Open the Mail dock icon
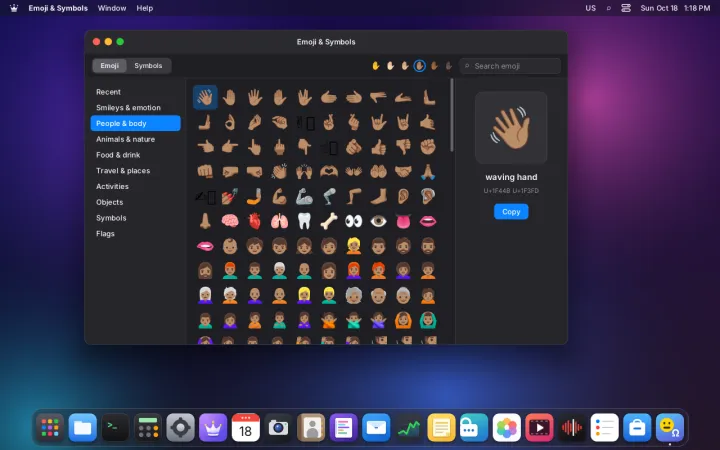 click(376, 428)
